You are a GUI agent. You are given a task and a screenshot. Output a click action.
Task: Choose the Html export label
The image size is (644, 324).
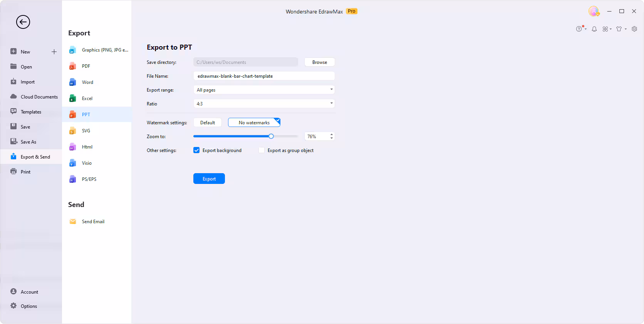pos(87,147)
